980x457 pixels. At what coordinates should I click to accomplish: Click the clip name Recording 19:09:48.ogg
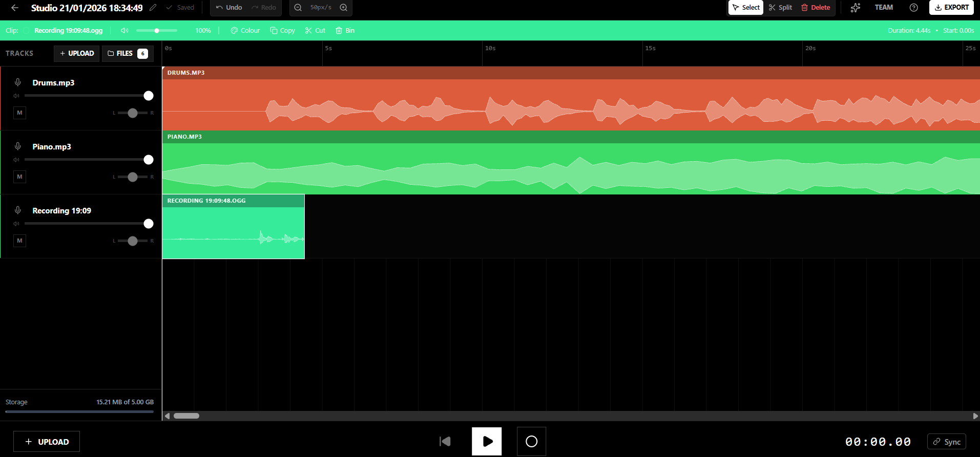(x=69, y=31)
